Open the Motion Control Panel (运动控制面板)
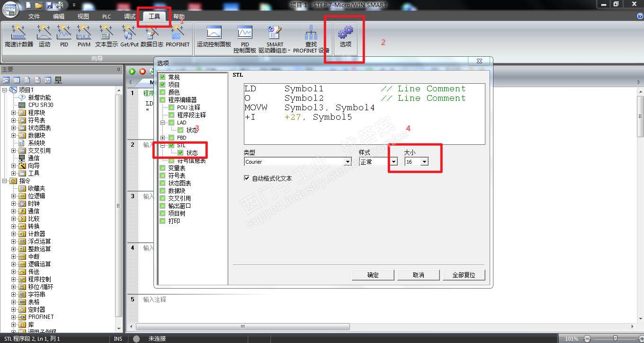The height and width of the screenshot is (343, 644). pyautogui.click(x=214, y=36)
